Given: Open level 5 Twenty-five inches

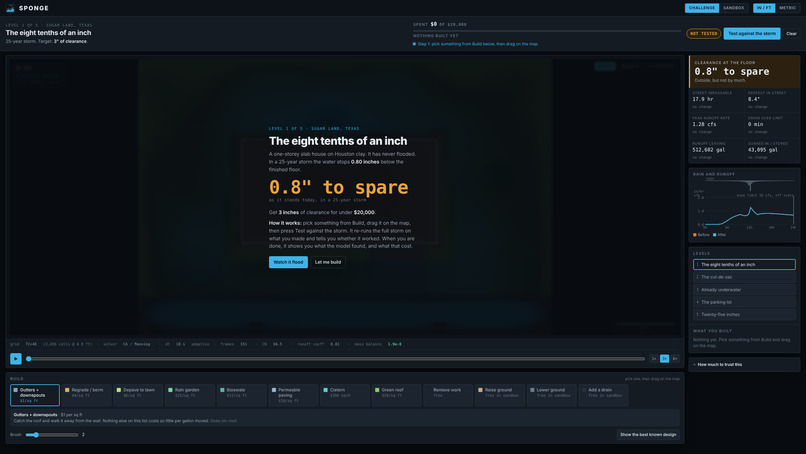Looking at the screenshot, I should (744, 314).
